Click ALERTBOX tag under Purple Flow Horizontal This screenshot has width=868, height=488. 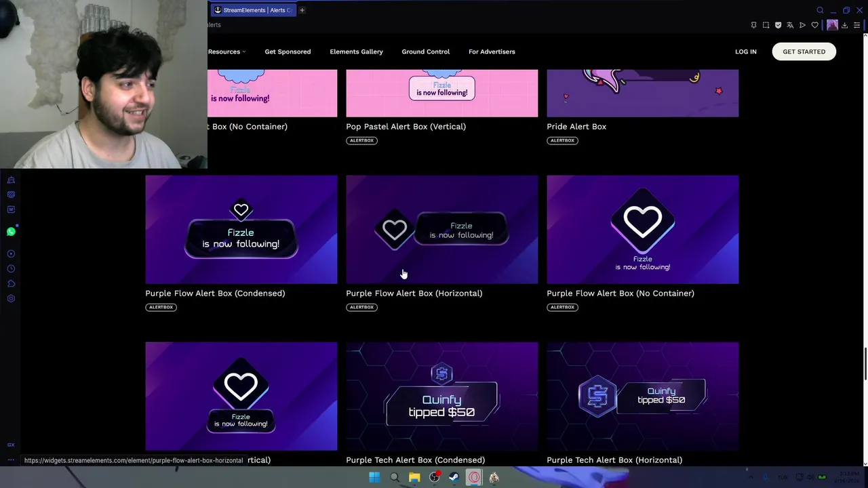[361, 307]
